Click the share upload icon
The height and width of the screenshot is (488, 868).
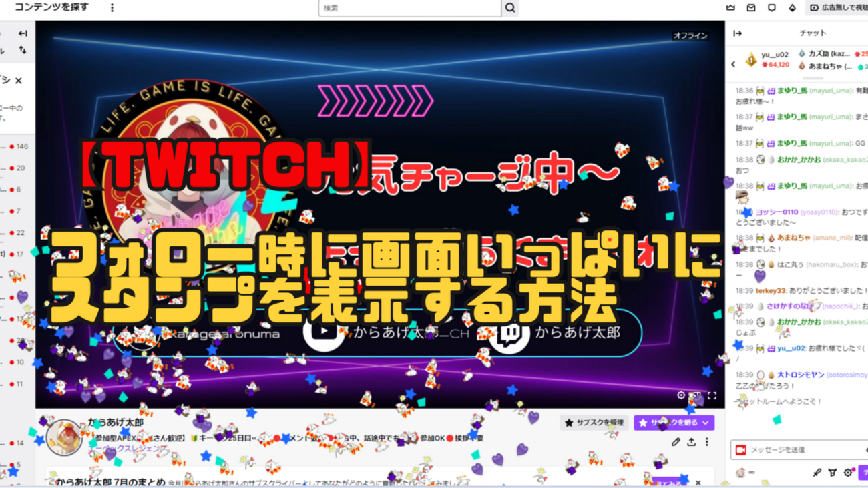click(691, 442)
